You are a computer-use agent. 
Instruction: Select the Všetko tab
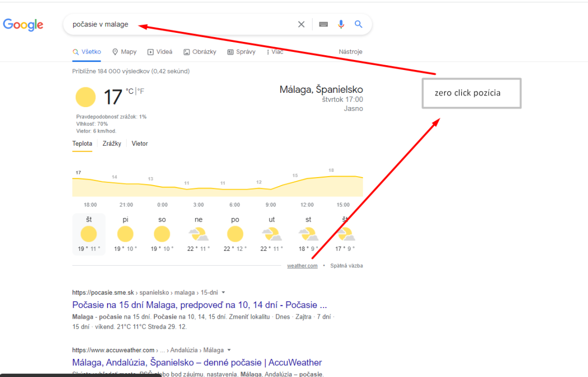87,52
